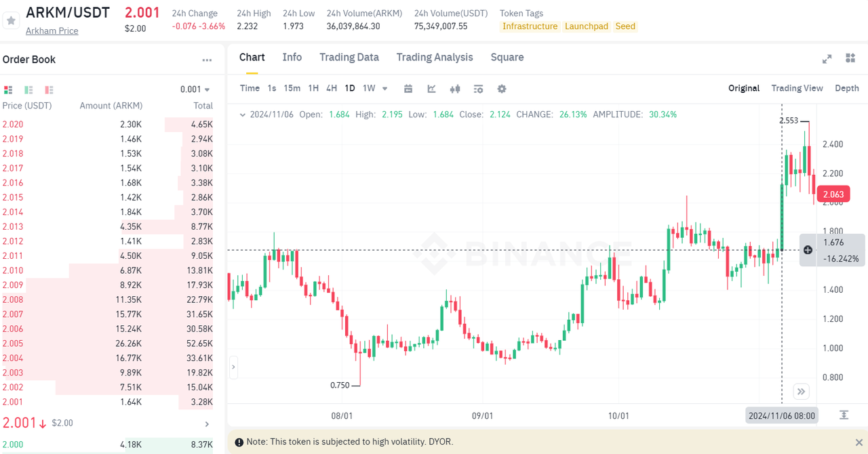The height and width of the screenshot is (454, 868).
Task: Expand the side panel arrow left of chart
Action: [x=233, y=367]
